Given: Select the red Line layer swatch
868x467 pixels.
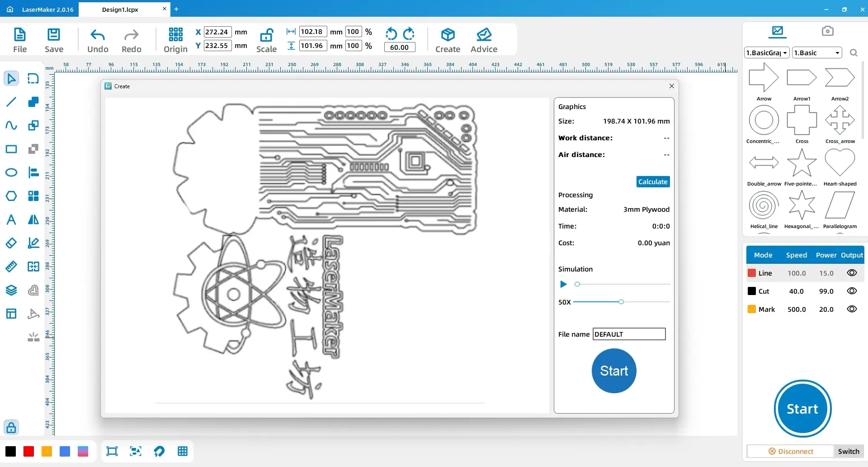Looking at the screenshot, I should (x=752, y=273).
